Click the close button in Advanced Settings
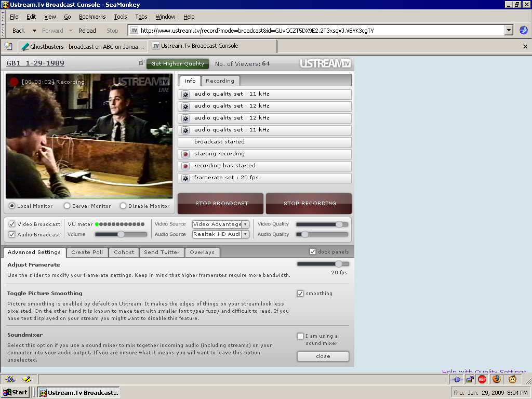The image size is (532, 399). pyautogui.click(x=323, y=356)
